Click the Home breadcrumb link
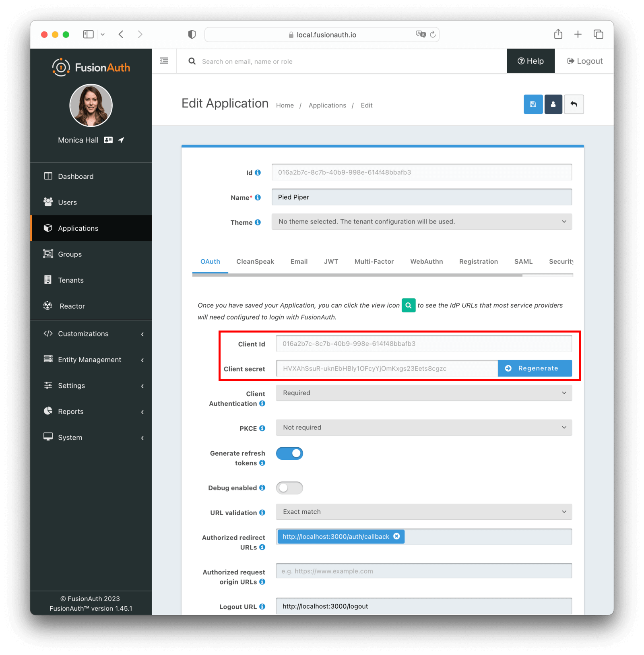 (285, 105)
